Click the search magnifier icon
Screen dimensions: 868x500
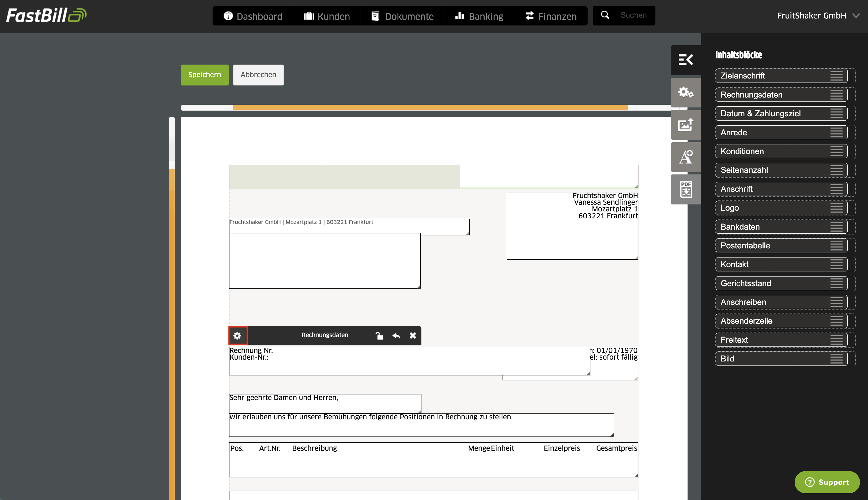click(605, 15)
